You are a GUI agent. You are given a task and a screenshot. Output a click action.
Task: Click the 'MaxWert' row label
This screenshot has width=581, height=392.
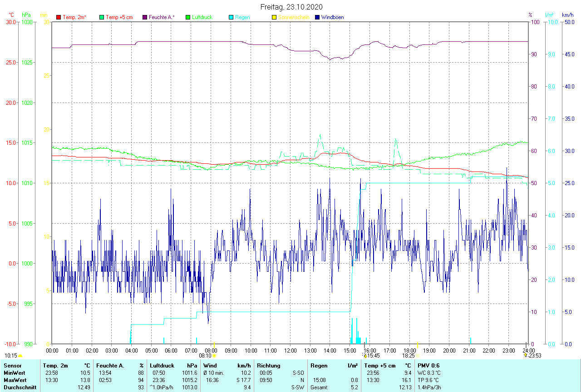(x=15, y=380)
